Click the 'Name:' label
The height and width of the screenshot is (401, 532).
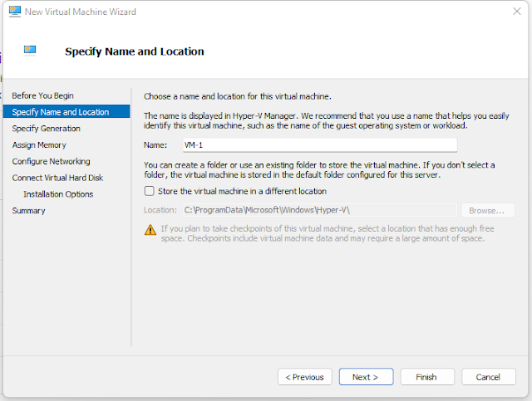155,145
